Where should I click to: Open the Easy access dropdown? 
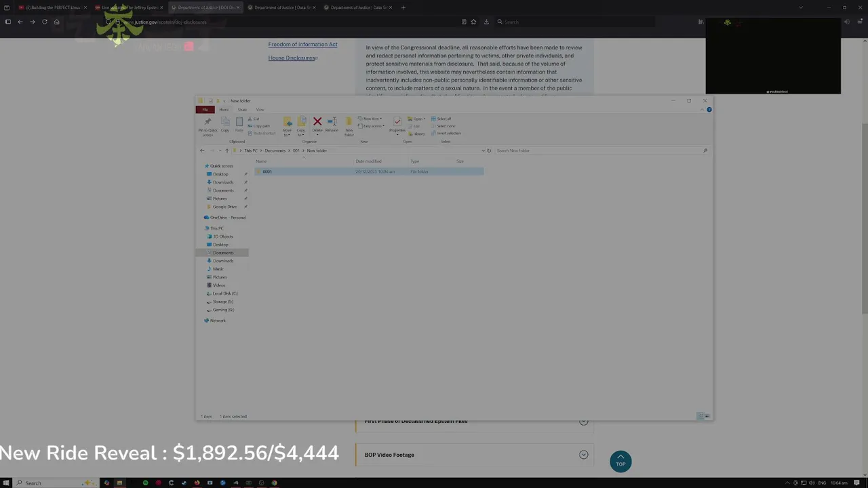coord(371,126)
